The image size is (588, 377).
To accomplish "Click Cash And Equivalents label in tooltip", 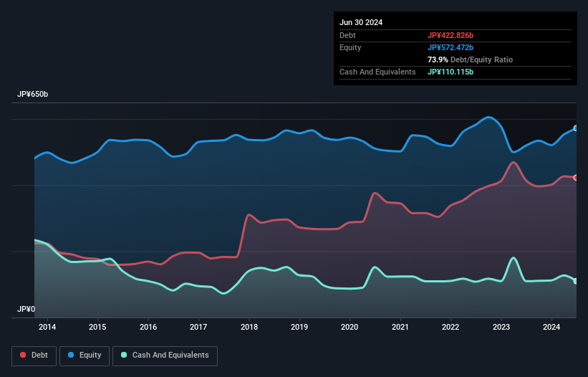I will coord(377,72).
